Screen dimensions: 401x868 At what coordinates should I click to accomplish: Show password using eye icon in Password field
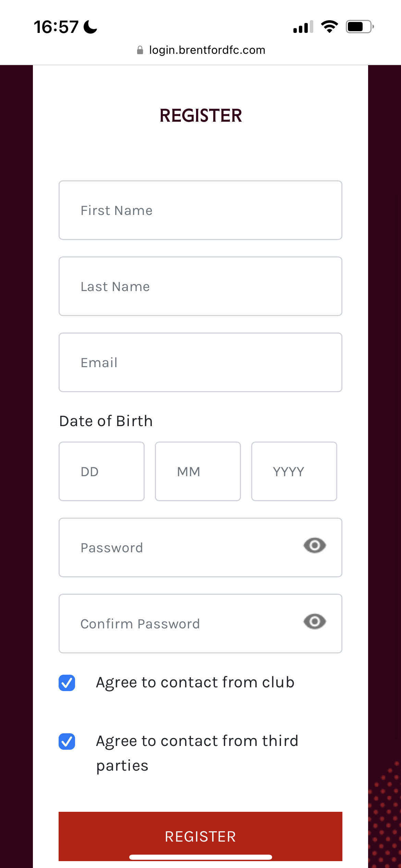315,545
